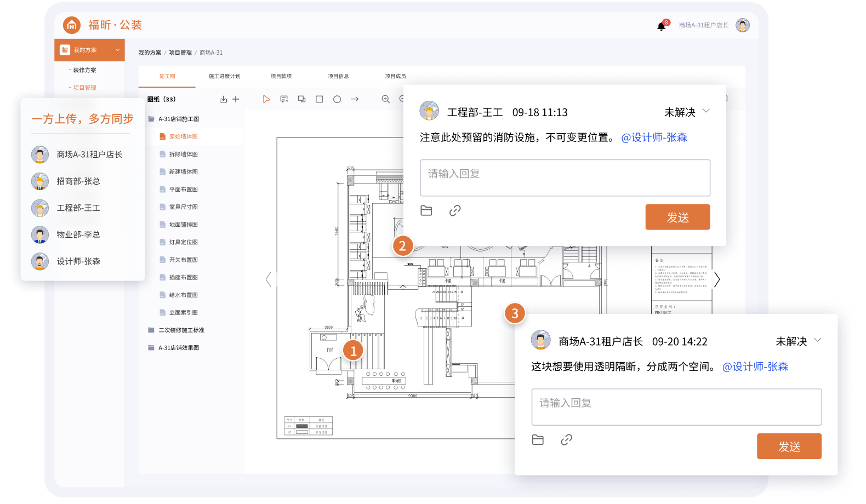This screenshot has height=504, width=866.
Task: Send reply in 商场A-31租户店长 comment
Action: 789,446
